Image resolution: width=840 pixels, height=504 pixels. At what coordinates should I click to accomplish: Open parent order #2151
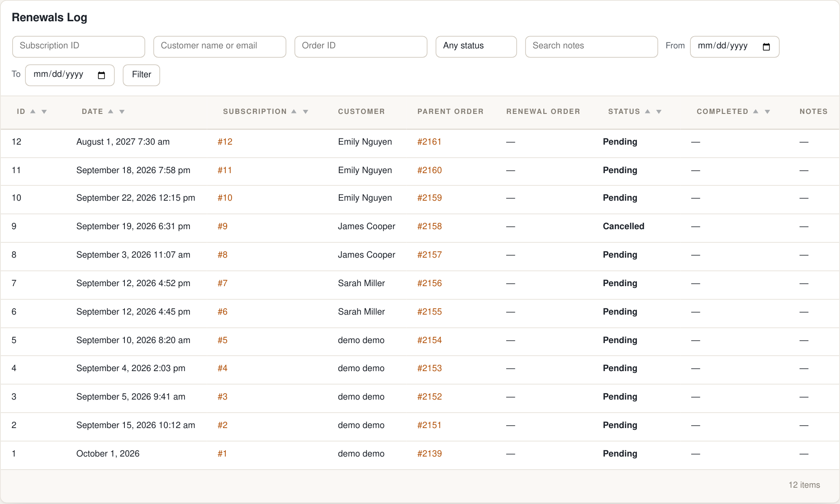pos(429,425)
